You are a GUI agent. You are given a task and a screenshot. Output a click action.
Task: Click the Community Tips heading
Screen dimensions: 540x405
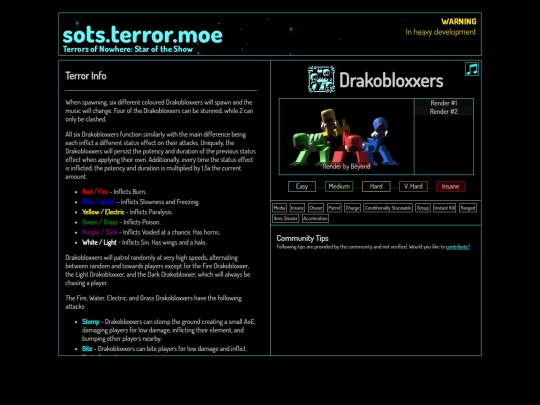(302, 238)
